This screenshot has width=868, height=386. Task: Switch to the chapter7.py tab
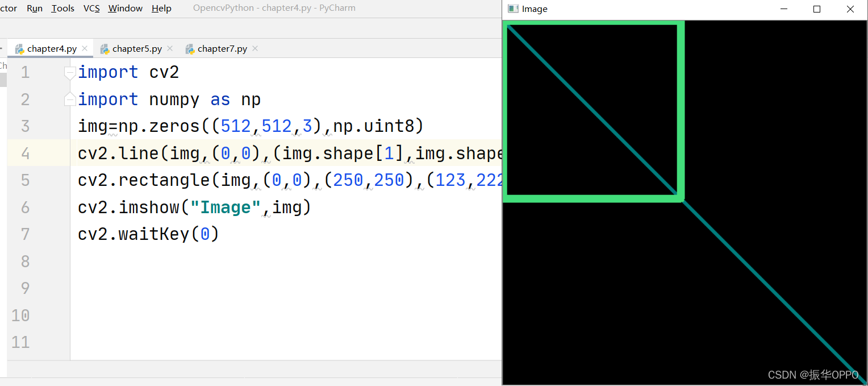coord(222,49)
